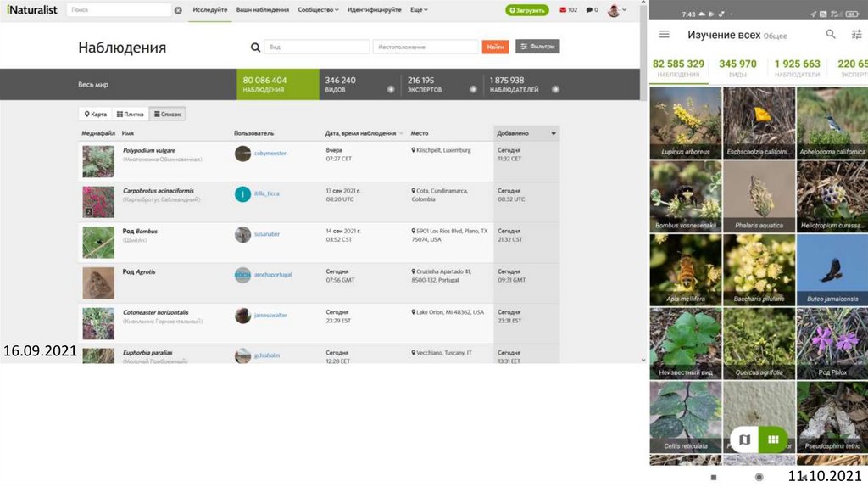The height and width of the screenshot is (487, 868).
Task: Click the iNaturalist logo
Action: (32, 9)
